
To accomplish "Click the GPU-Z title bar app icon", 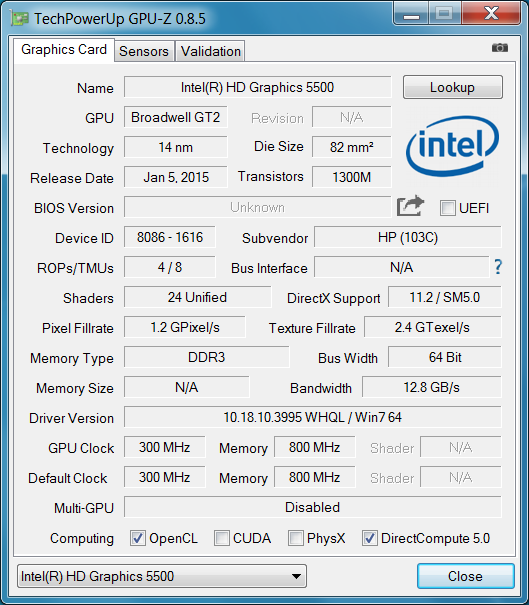I will tap(19, 18).
